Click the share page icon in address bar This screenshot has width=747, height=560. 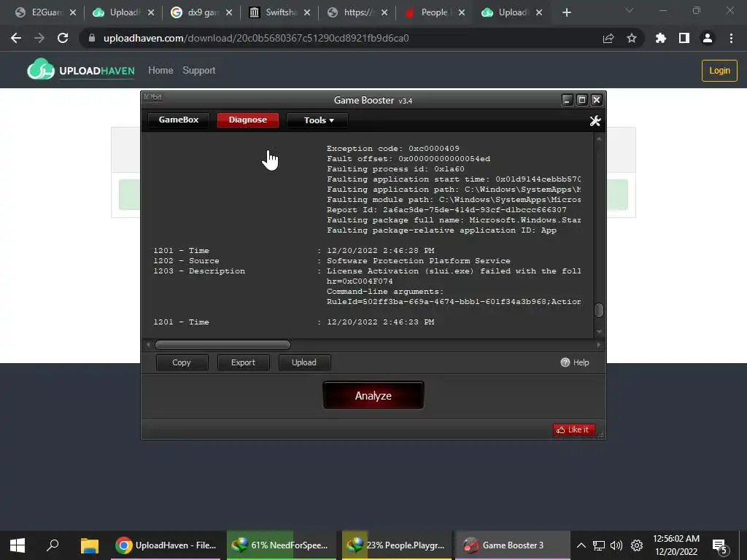[x=608, y=38]
